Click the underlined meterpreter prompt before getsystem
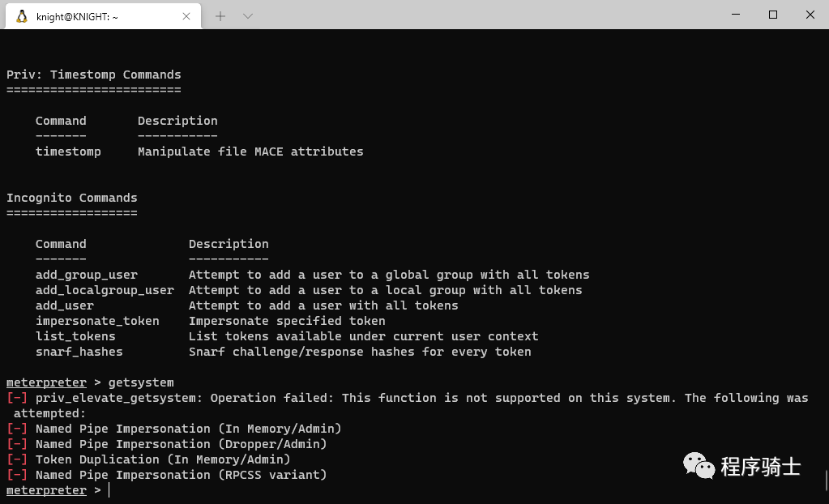 pos(46,382)
